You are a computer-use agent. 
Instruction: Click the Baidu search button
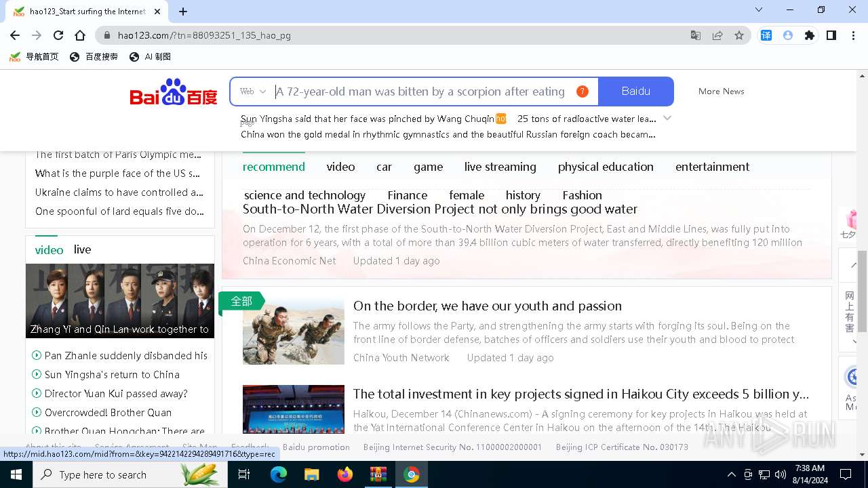(636, 91)
